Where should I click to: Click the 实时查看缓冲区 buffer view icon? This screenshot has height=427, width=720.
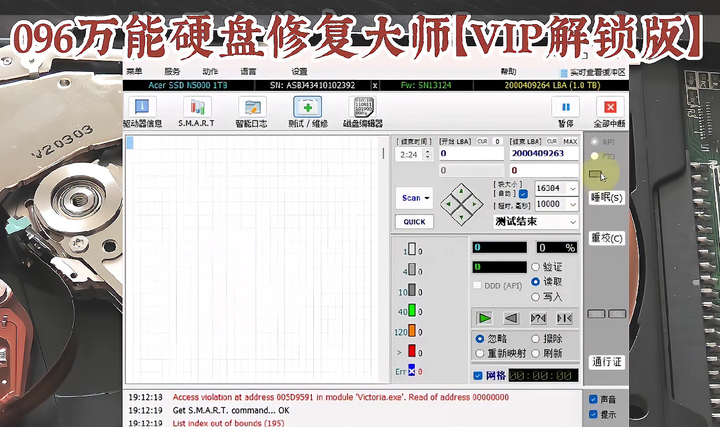[563, 73]
